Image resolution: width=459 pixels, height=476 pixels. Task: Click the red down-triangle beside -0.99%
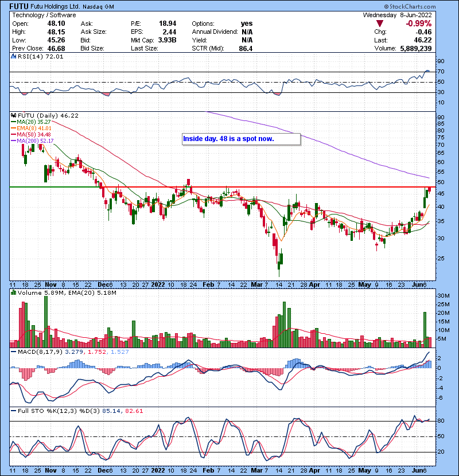coord(380,24)
